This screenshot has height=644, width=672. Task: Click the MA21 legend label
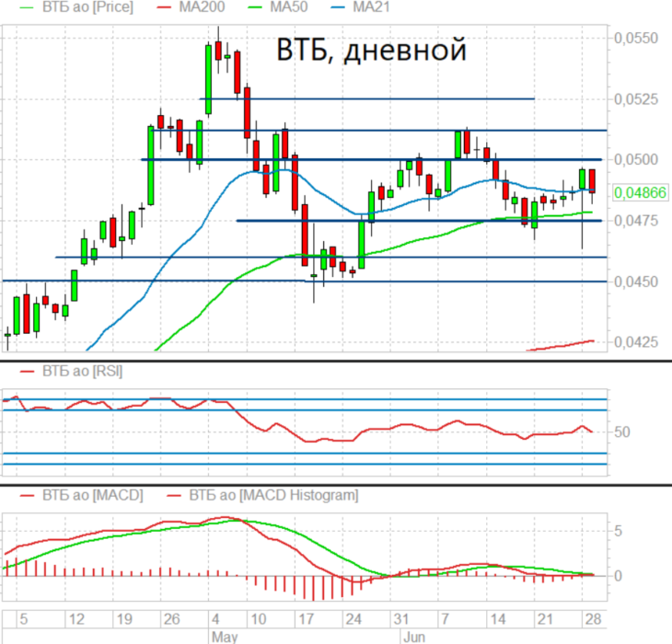click(x=371, y=7)
